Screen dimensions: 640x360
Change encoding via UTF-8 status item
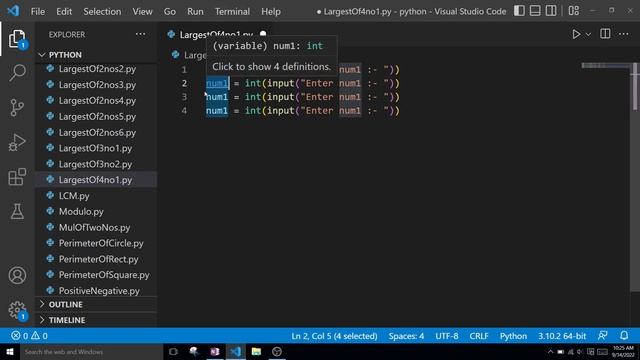(x=447, y=336)
